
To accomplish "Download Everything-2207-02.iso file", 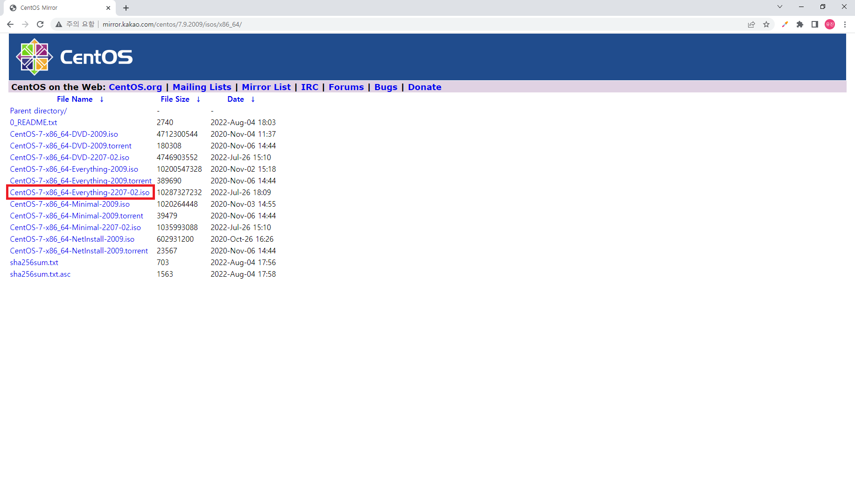I will [80, 193].
